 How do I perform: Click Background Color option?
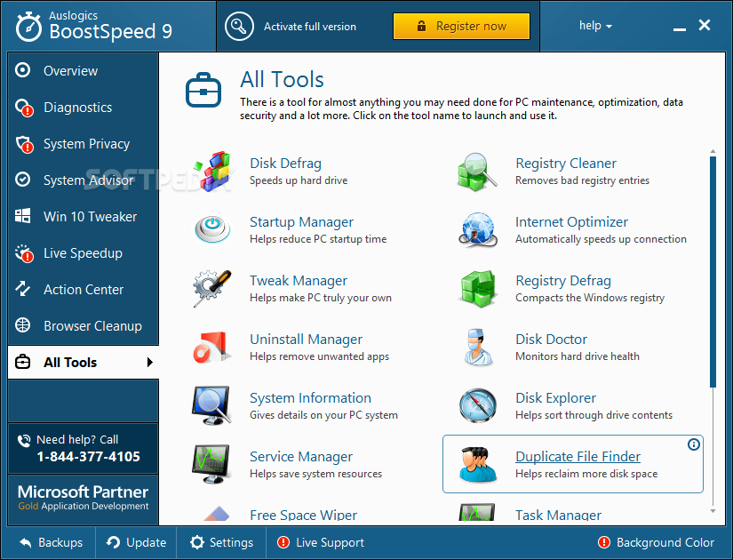657,543
